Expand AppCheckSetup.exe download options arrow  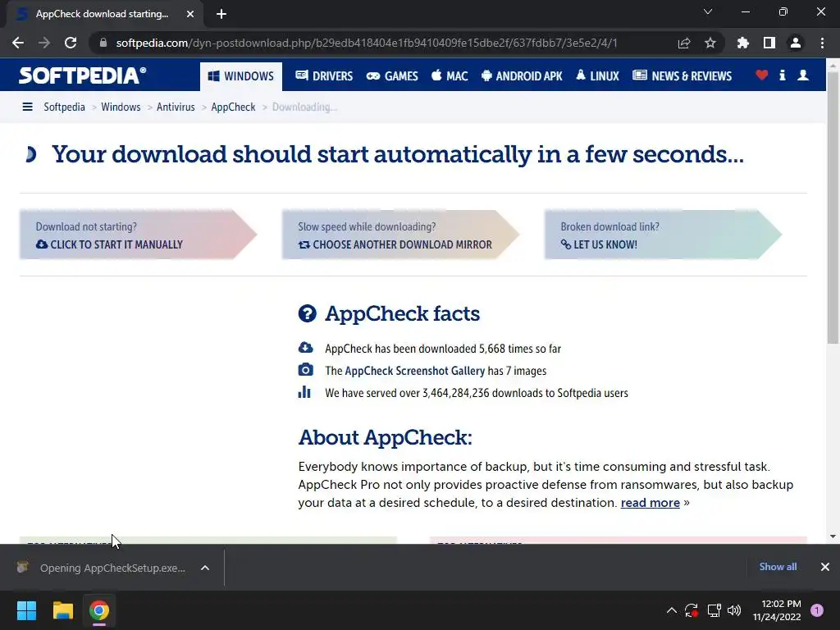click(x=205, y=568)
